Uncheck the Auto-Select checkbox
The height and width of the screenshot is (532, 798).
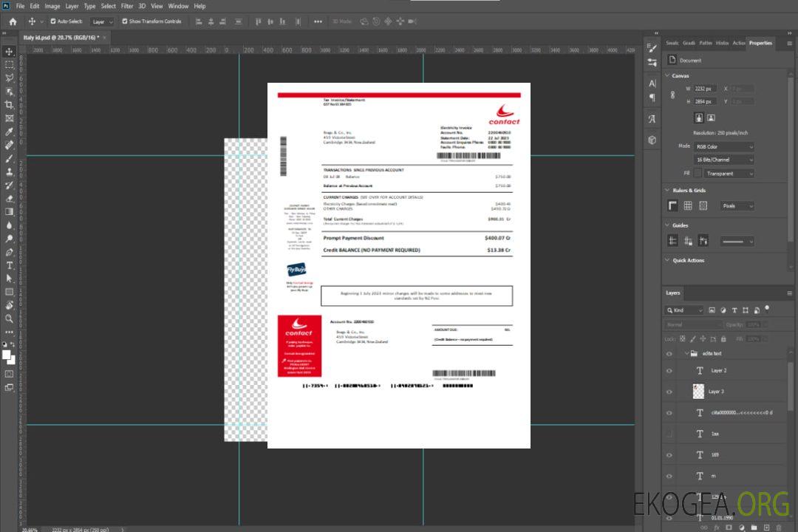[53, 21]
